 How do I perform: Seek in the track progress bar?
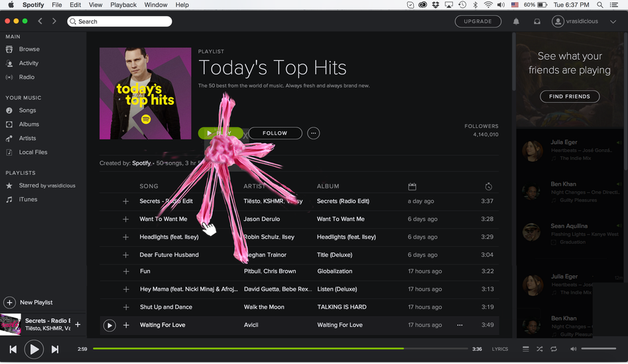click(281, 349)
